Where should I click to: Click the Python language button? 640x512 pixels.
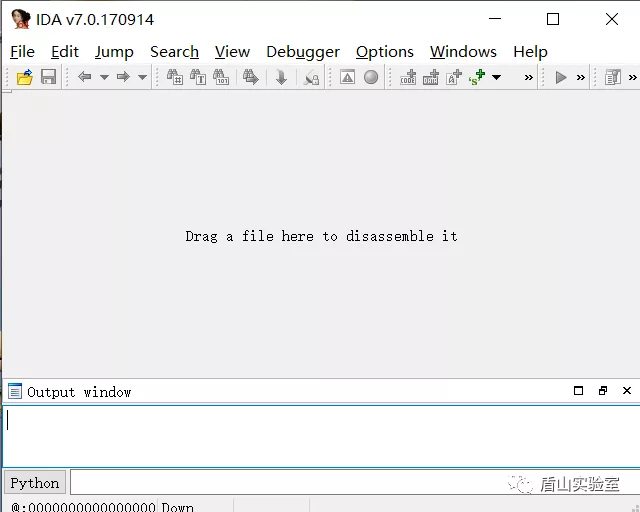coord(35,483)
